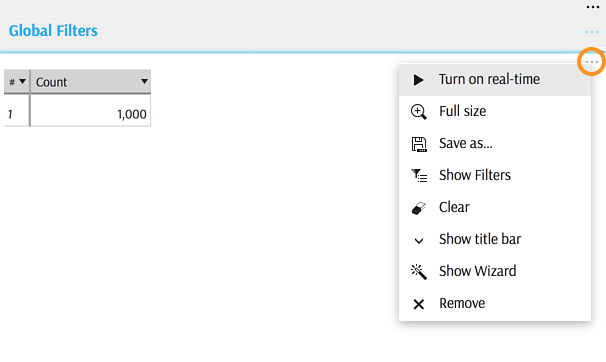
Task: Click the magic wand Show Wizard icon
Action: pyautogui.click(x=419, y=272)
